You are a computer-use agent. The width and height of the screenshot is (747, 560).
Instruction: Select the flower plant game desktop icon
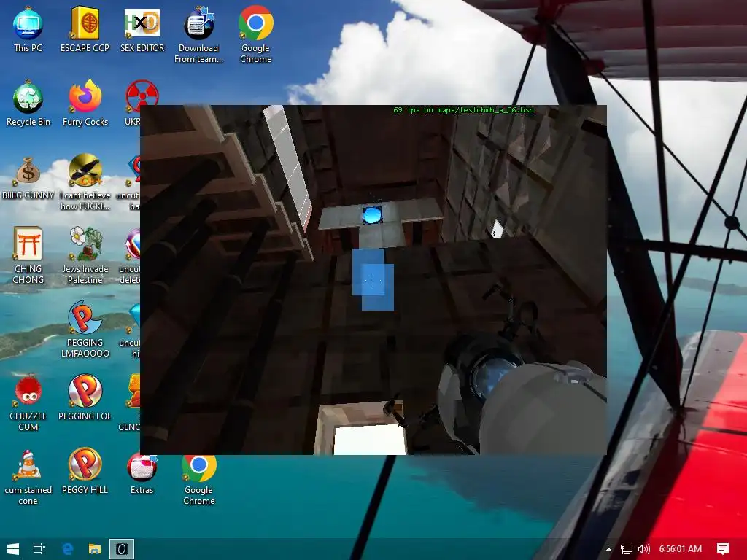pos(85,256)
